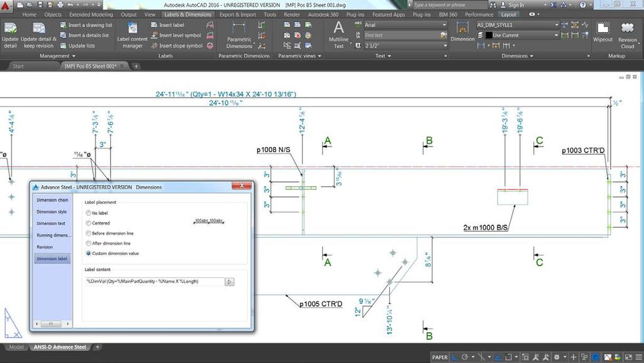Click the Save icon in quick access toolbar
The width and height of the screenshot is (644, 363).
pos(40,5)
